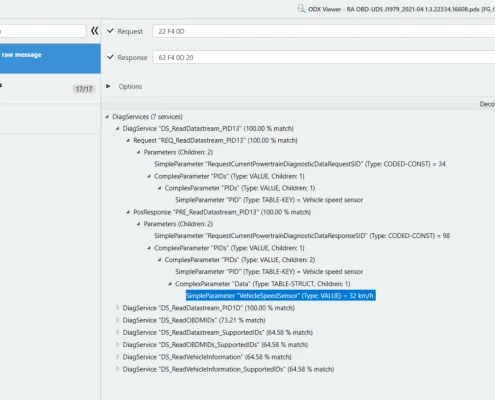Viewport: 495px width, 400px height.
Task: Expand DS_ReadVehicleInformation service
Action: tap(117, 357)
